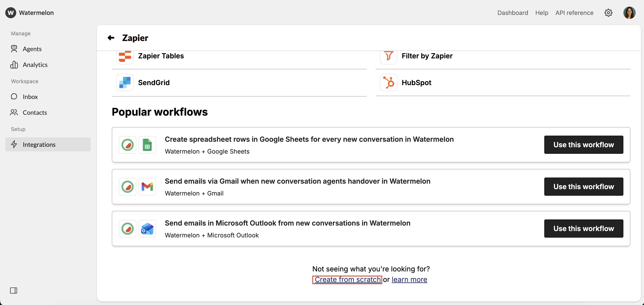Open the API reference
Viewport: 644px width, 305px height.
574,13
